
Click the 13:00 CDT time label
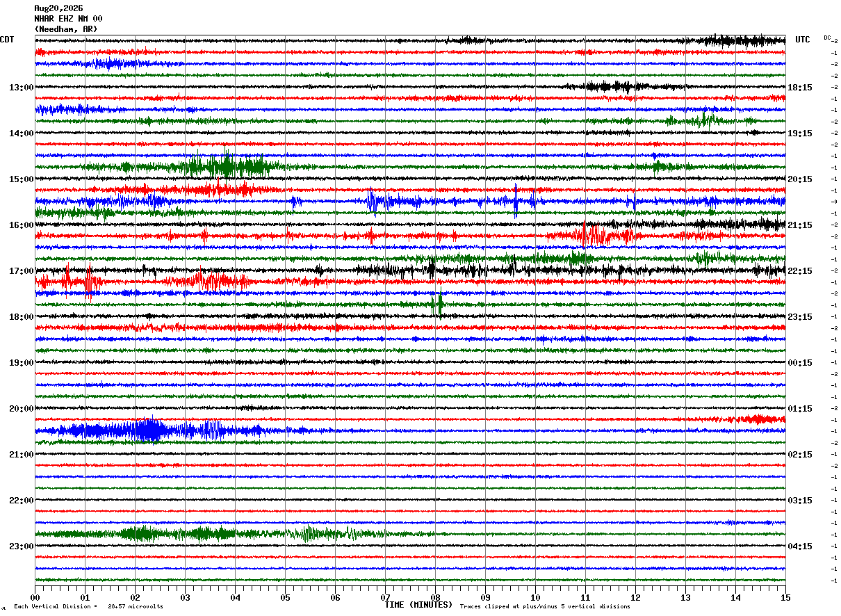(x=21, y=88)
